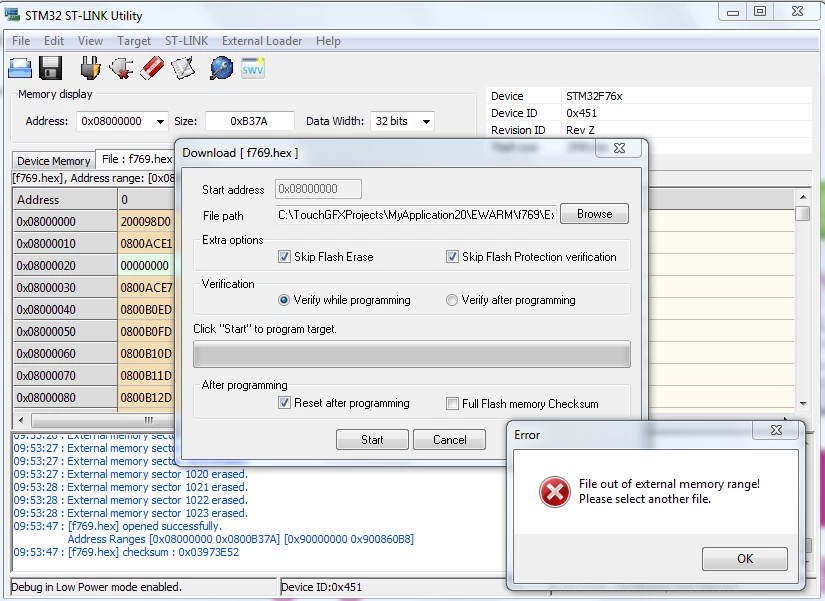Screen dimensions: 825x601
Task: Uncheck Skip Flash Erase checkbox
Action: click(x=284, y=257)
